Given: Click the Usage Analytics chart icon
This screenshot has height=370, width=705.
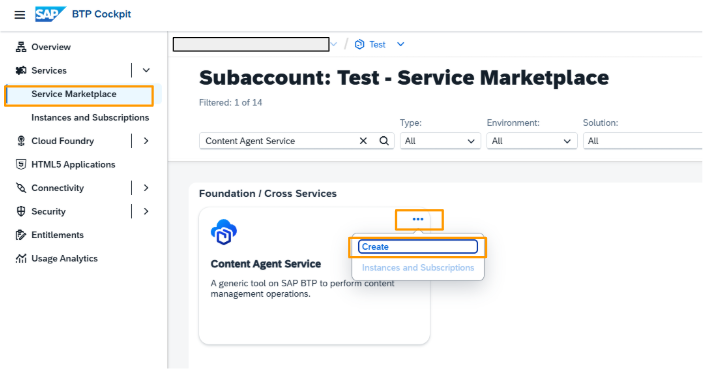Looking at the screenshot, I should 21,259.
